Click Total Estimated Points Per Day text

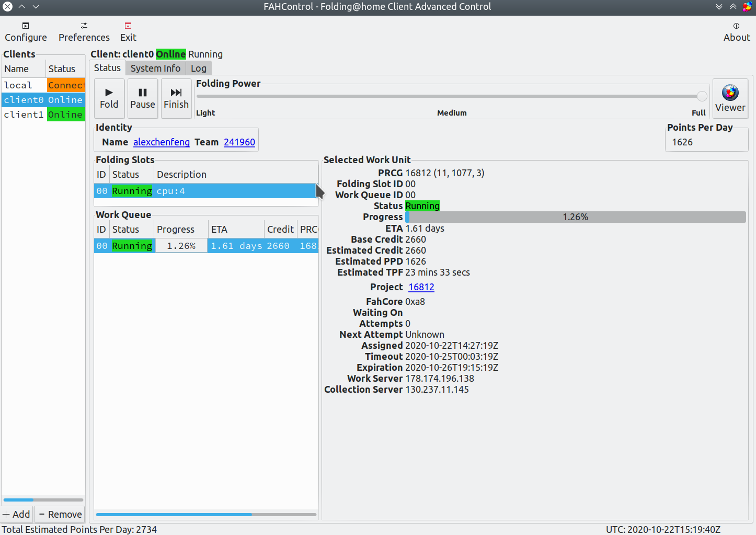click(x=79, y=529)
